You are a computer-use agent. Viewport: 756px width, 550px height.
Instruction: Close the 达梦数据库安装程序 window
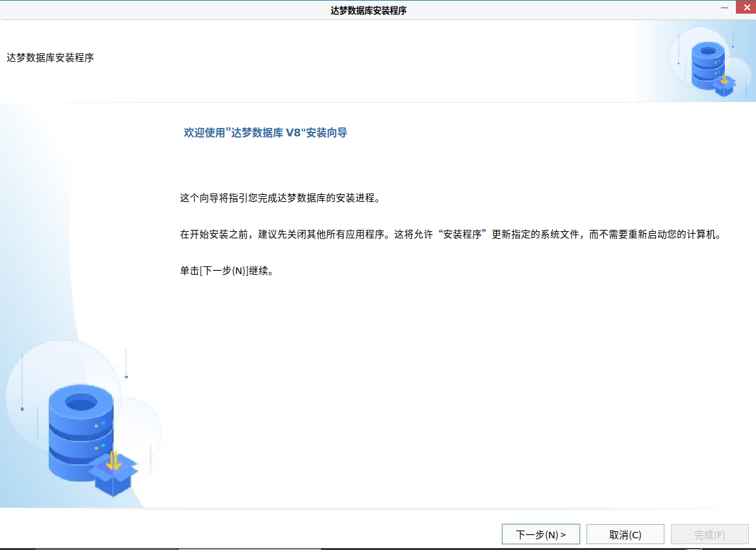(x=746, y=7)
